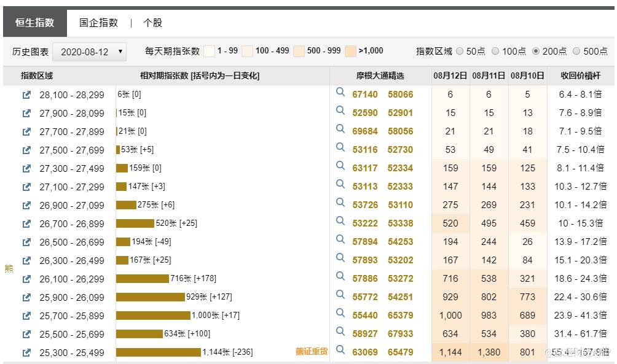Open popup icon for 26,700 - 26,899 row

click(26, 224)
